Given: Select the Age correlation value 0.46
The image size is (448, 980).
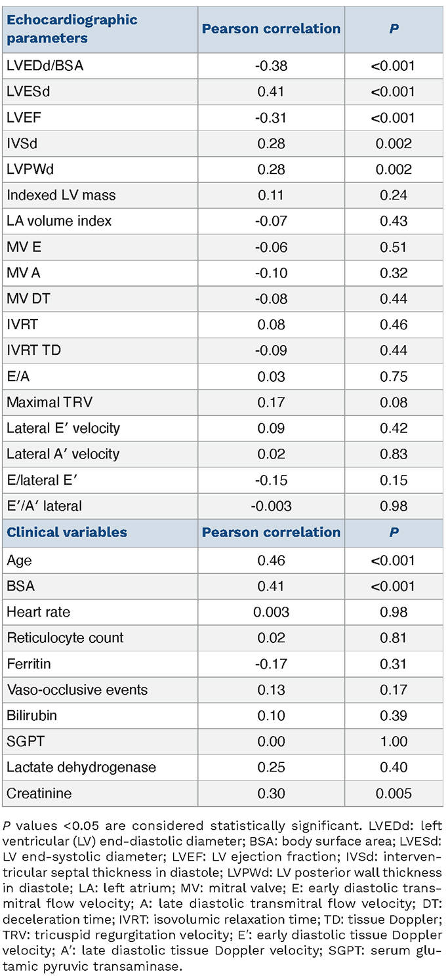Looking at the screenshot, I should [272, 561].
